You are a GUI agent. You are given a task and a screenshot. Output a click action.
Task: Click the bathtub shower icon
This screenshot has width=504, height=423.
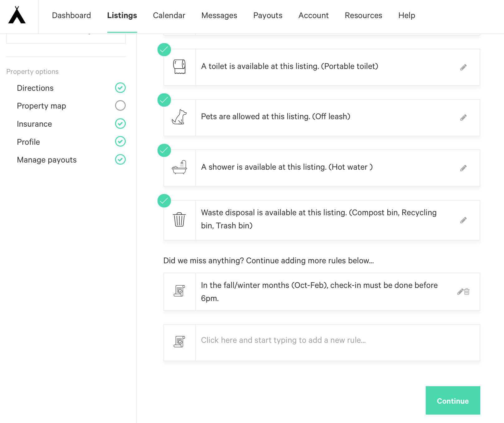click(179, 168)
